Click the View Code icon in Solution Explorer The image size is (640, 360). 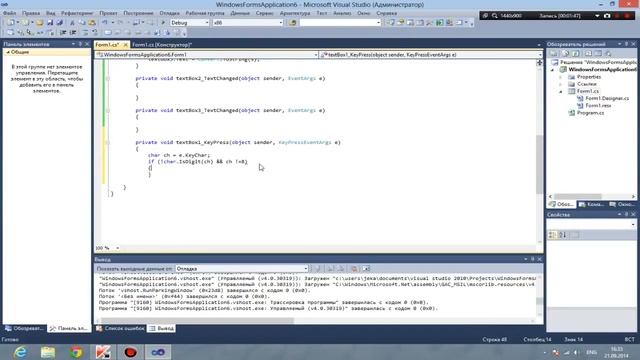point(588,53)
